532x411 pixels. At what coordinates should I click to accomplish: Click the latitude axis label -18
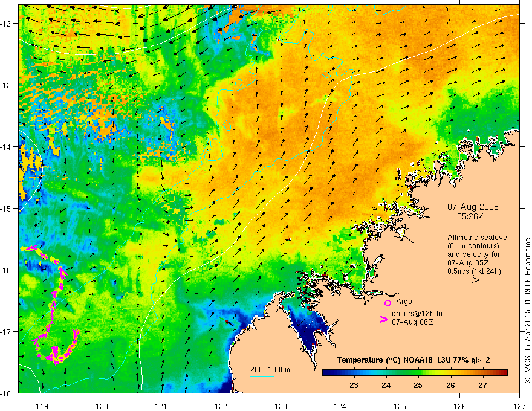click(x=7, y=393)
